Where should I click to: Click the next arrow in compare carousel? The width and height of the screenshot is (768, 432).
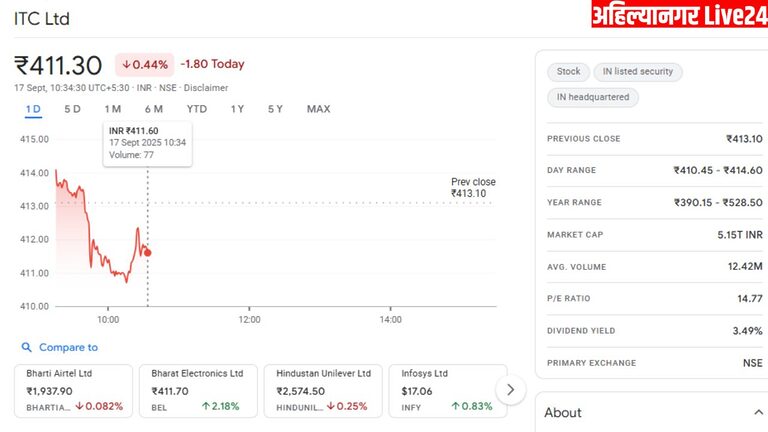tap(511, 389)
